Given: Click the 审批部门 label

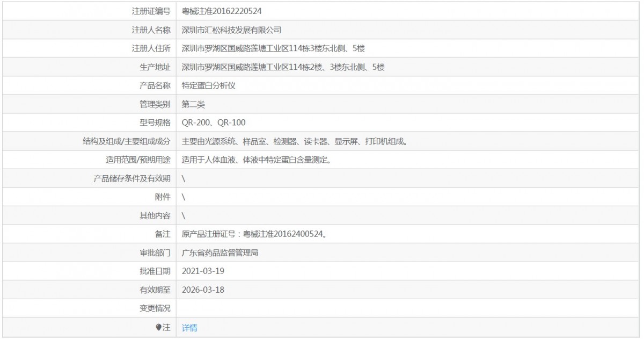Looking at the screenshot, I should coord(155,253).
